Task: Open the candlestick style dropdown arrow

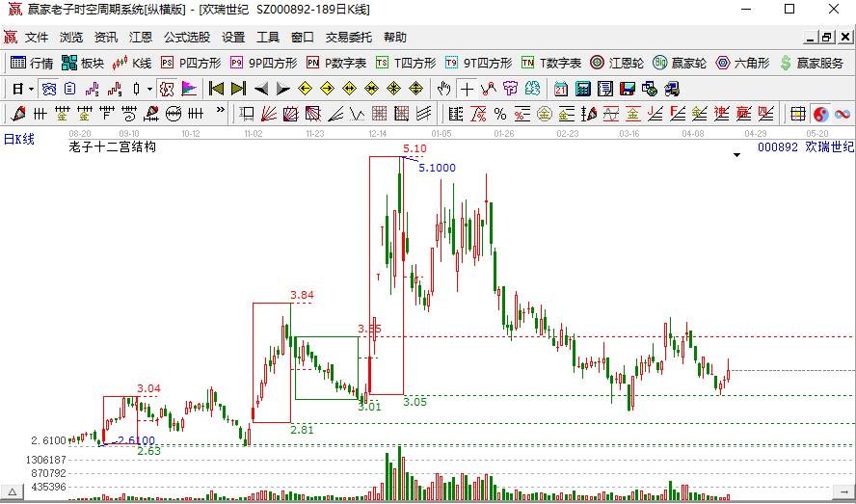Action: (149, 89)
